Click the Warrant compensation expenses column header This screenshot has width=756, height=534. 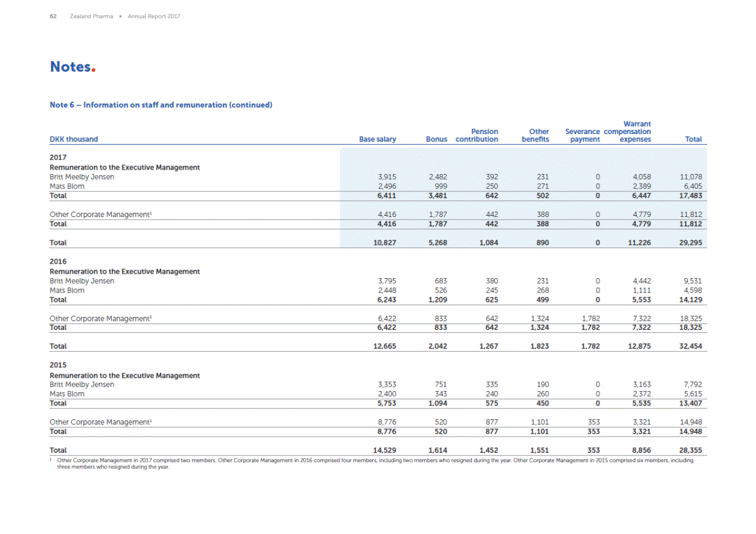coord(628,132)
